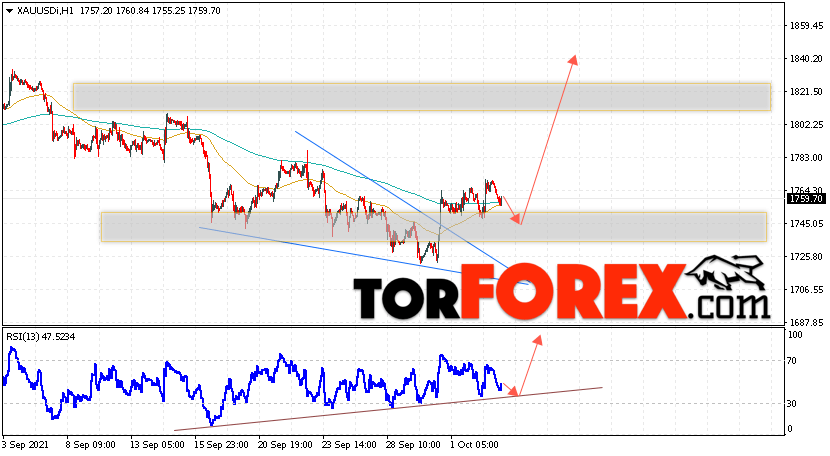Click the 15 Sep 23:00 time label

(221, 445)
